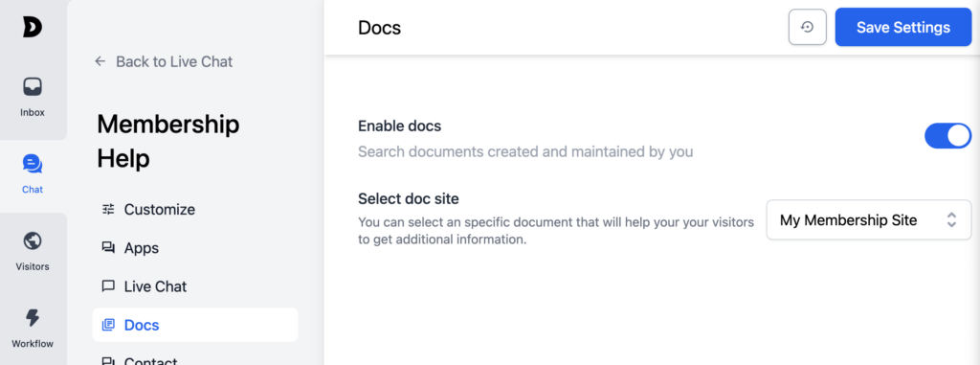This screenshot has height=365, width=980.
Task: Open the Workflow section
Action: pyautogui.click(x=33, y=329)
